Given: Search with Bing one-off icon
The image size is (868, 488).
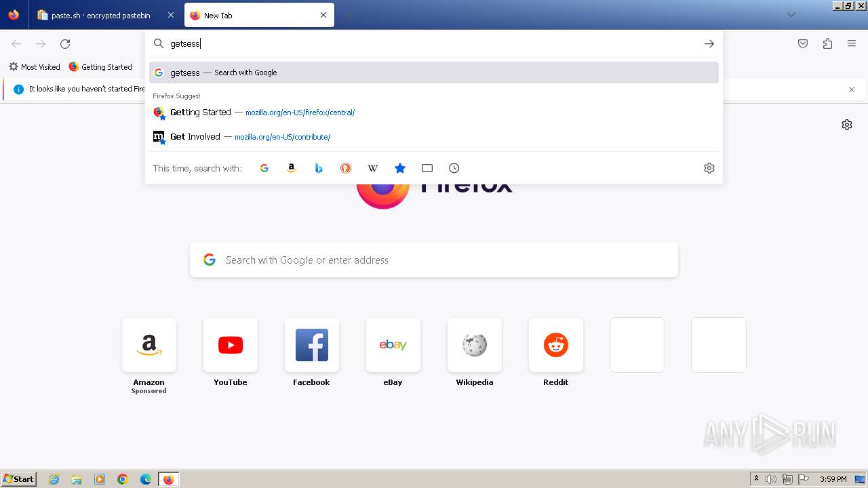Looking at the screenshot, I should pos(319,168).
